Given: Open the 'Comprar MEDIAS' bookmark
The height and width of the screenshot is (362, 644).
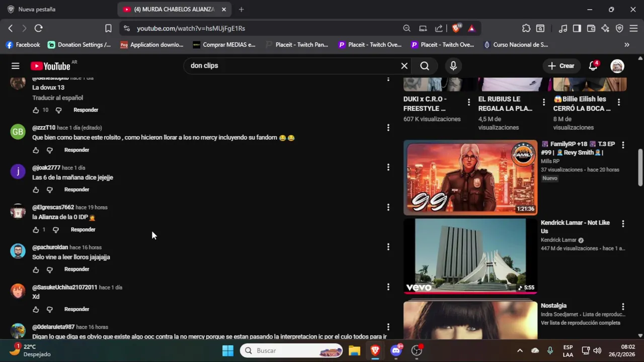Looking at the screenshot, I should pyautogui.click(x=224, y=45).
